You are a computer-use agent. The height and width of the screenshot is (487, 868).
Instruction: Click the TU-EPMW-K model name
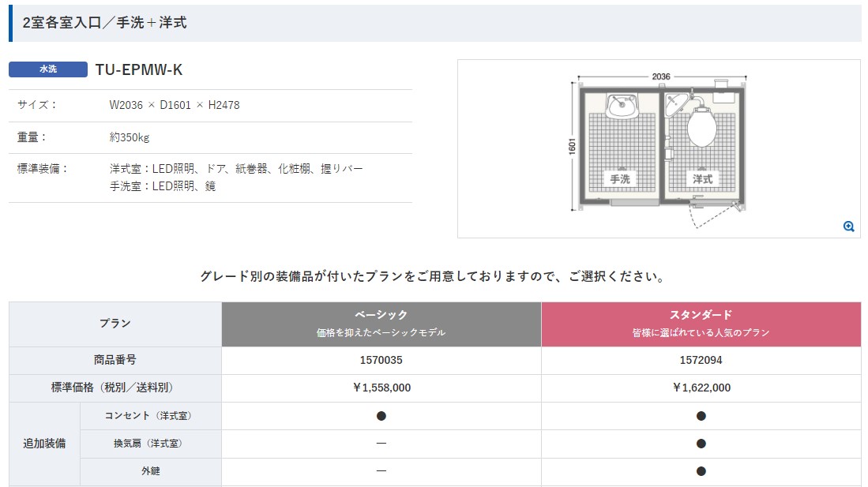[x=139, y=69]
